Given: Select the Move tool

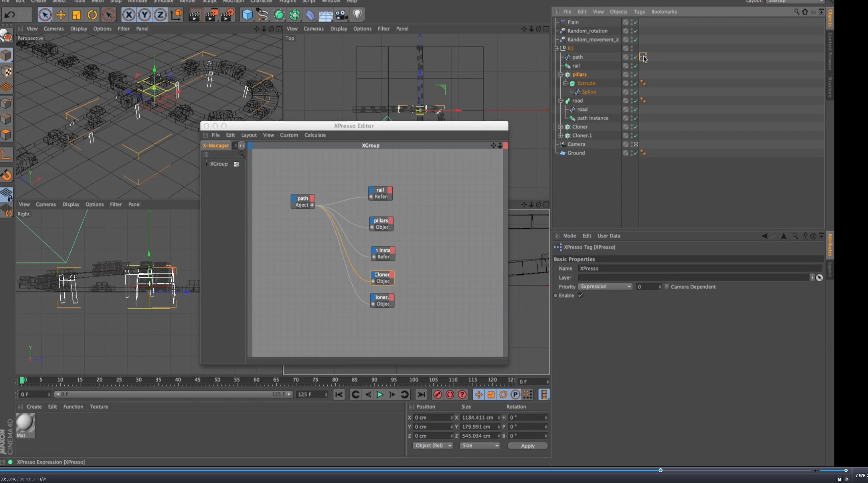Looking at the screenshot, I should 61,15.
